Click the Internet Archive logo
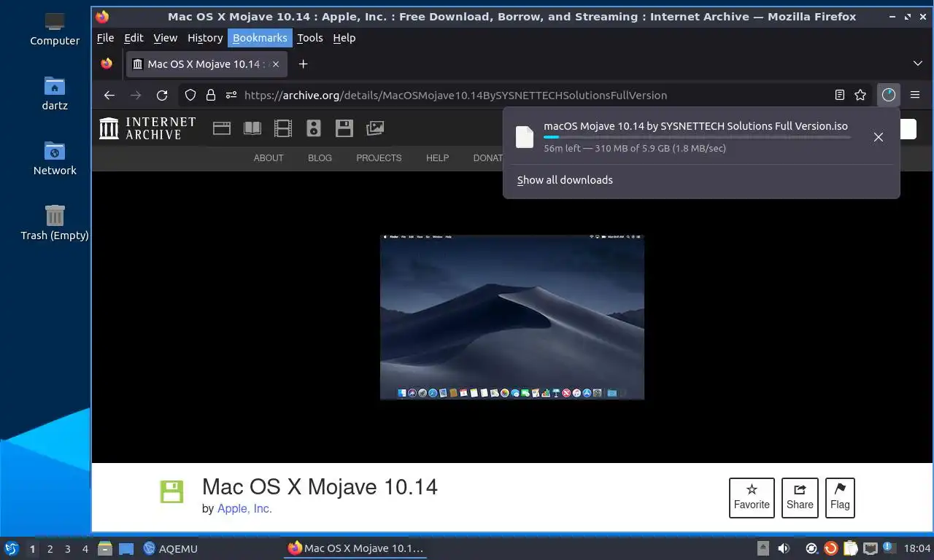Image resolution: width=934 pixels, height=560 pixels. [148, 128]
